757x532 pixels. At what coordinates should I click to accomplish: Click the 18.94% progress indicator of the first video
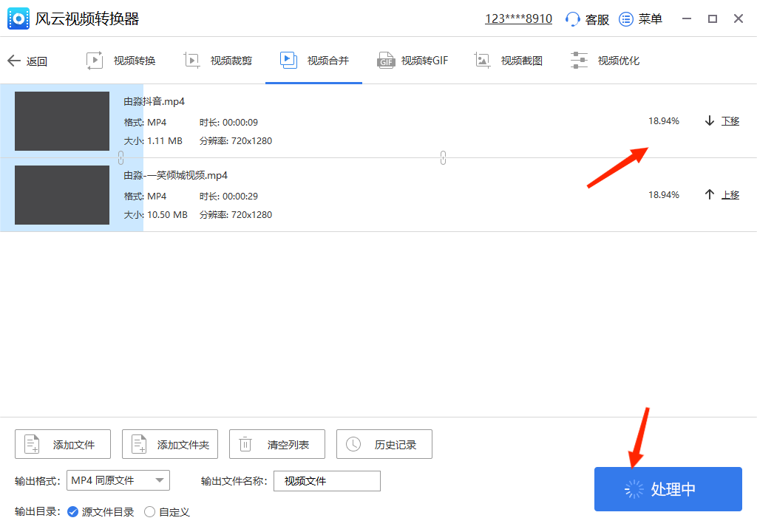[x=663, y=120]
